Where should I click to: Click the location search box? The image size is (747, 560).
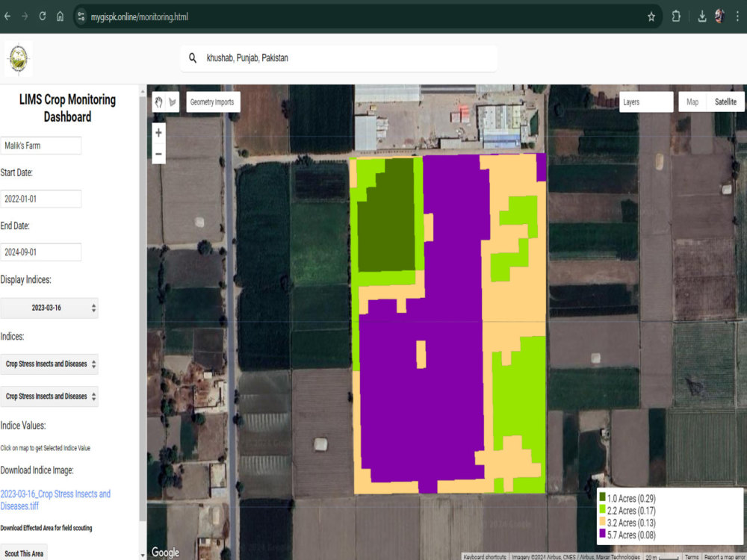point(338,58)
